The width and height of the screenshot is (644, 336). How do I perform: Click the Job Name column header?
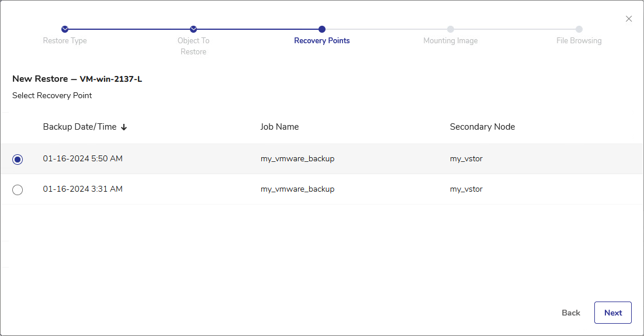[279, 127]
